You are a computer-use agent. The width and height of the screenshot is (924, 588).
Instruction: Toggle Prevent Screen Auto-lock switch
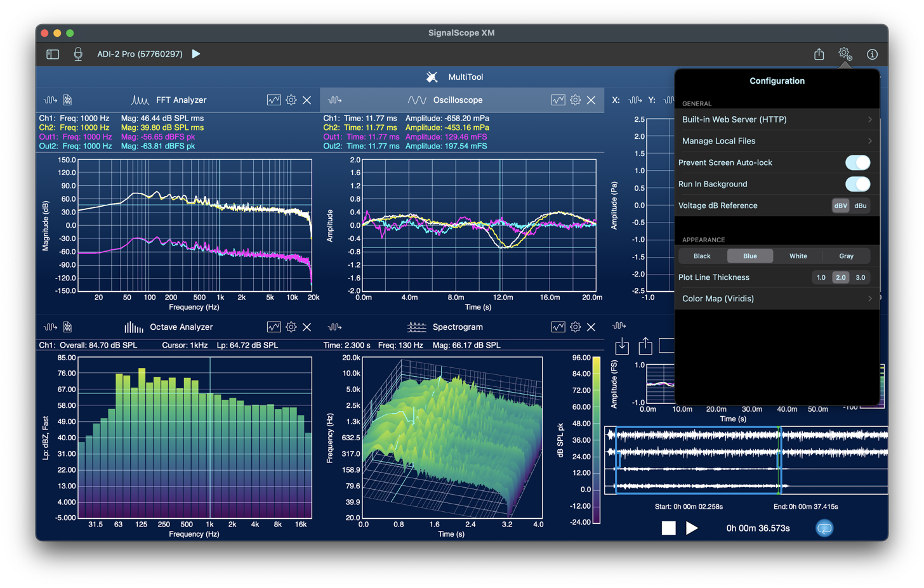point(857,162)
